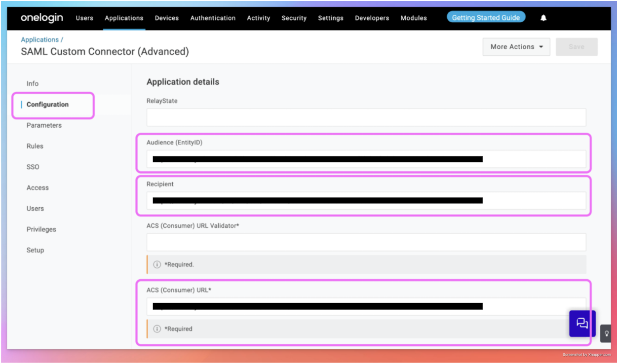Click the lightbulb hint icon
Image resolution: width=618 pixels, height=364 pixels.
(606, 333)
